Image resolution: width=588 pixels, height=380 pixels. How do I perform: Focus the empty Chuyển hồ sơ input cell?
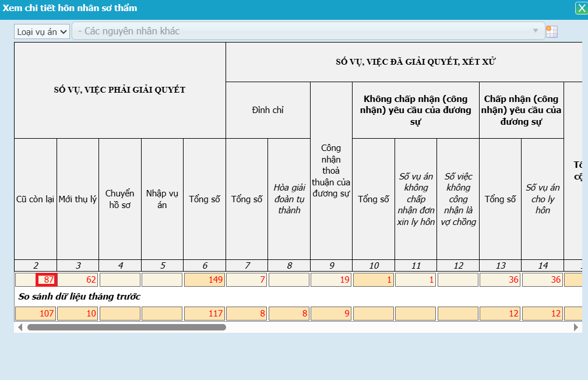coord(120,280)
